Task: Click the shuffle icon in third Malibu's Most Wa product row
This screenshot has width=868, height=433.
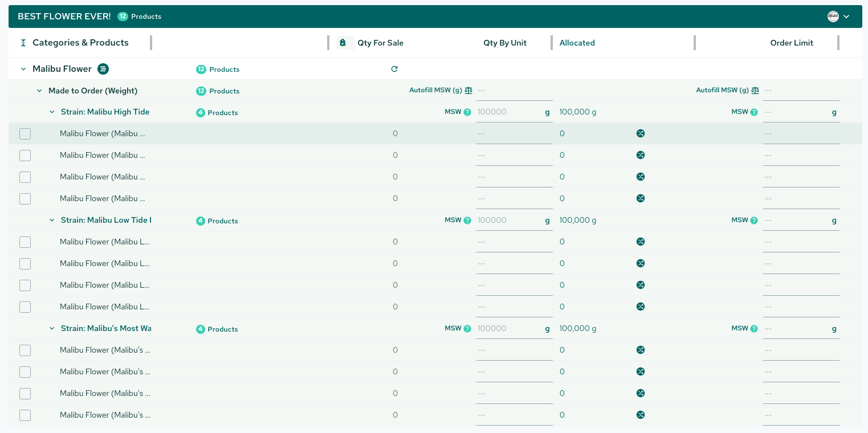Action: (641, 393)
